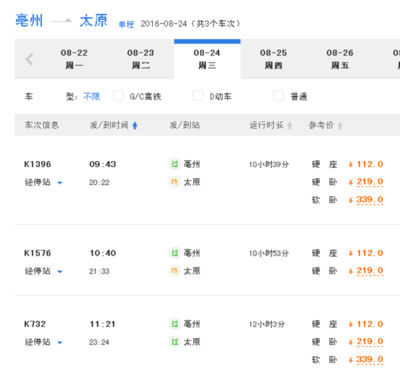400x370 pixels.
Task: Click the 终 icon beside 太原 for K1576
Action: point(175,271)
